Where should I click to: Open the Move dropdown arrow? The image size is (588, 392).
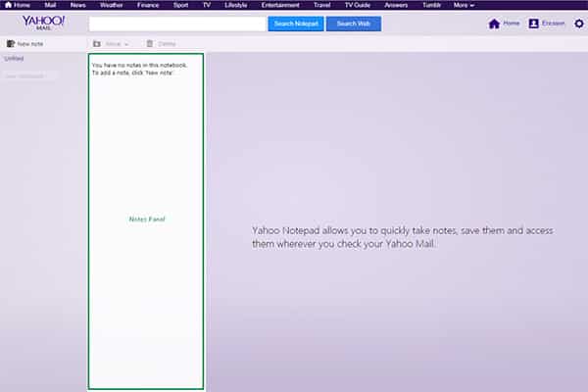coord(126,44)
